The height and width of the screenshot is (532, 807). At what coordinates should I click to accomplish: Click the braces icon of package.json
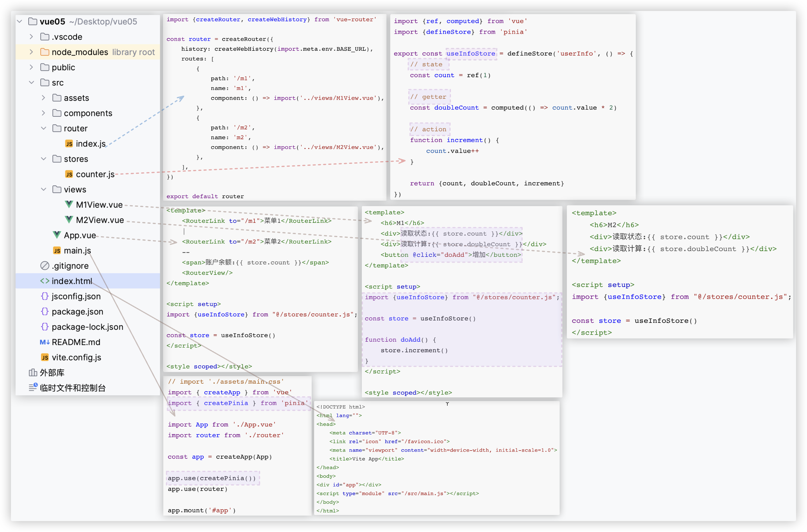coord(44,312)
